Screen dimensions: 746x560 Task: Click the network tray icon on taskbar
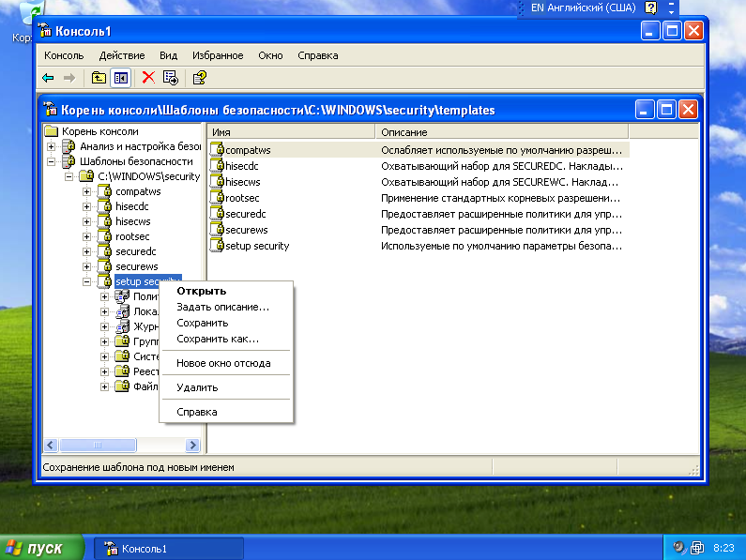(x=697, y=548)
